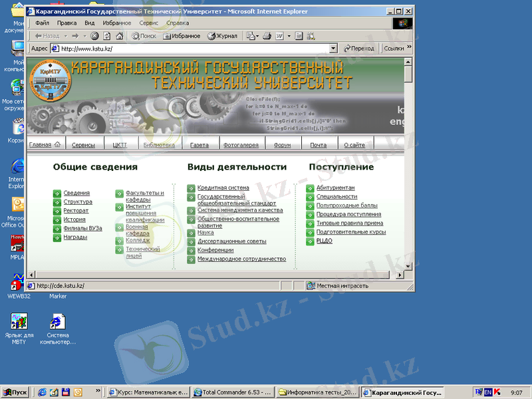Open the Поиск search panel

pos(144,36)
